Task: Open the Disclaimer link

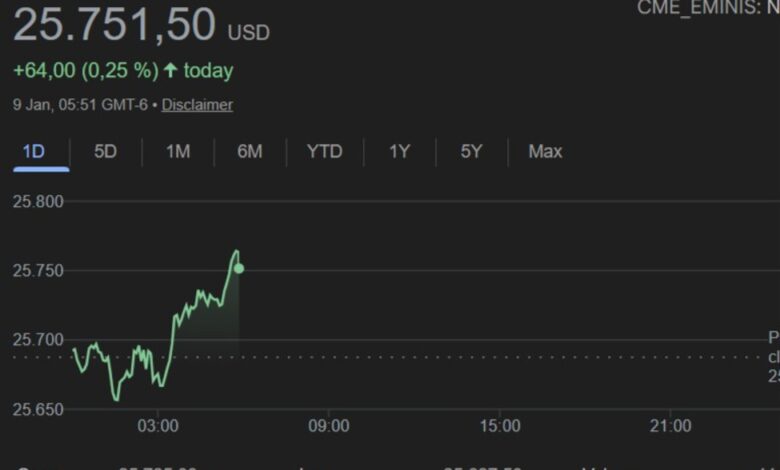Action: point(197,105)
